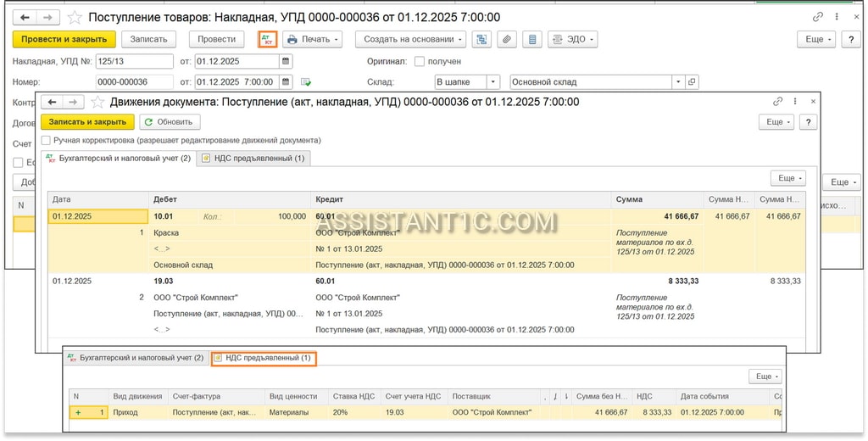Open calendar for Накладная УПД date
Viewport: 868px width, 441px height.
286,62
